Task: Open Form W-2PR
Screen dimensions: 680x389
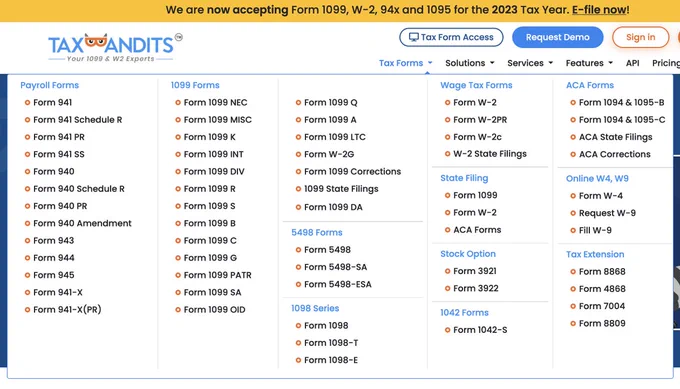Action: pyautogui.click(x=480, y=120)
